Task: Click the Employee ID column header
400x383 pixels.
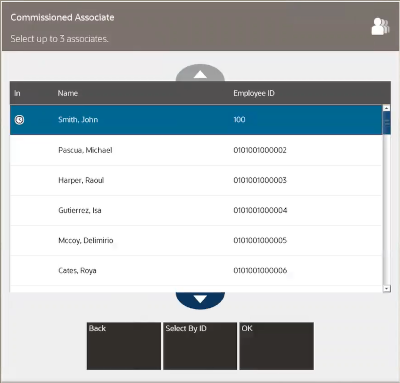Action: [254, 93]
